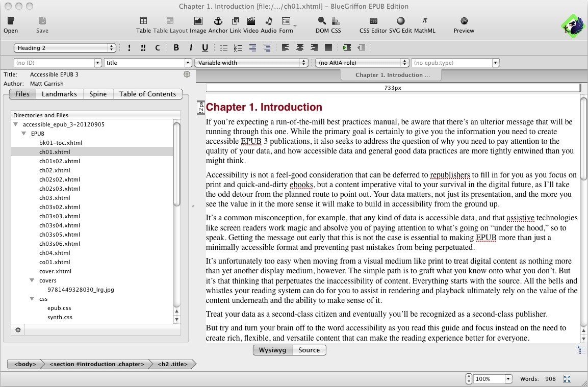Open the Heading 2 paragraph format dropdown
This screenshot has width=588, height=387.
[64, 47]
